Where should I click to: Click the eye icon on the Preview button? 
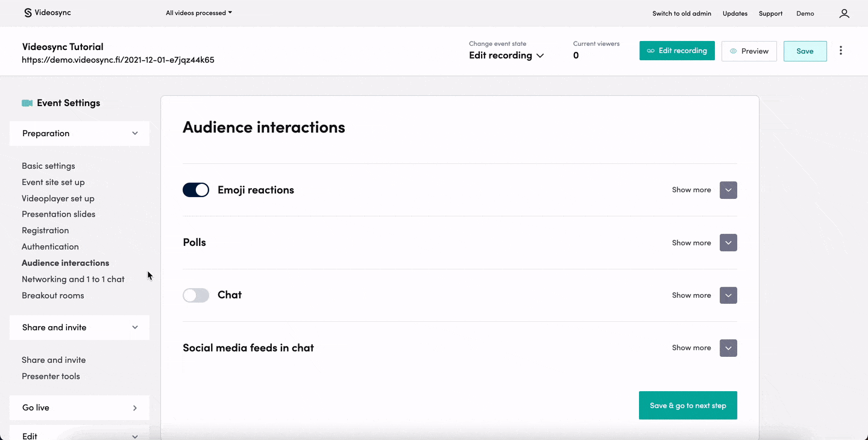click(x=732, y=51)
